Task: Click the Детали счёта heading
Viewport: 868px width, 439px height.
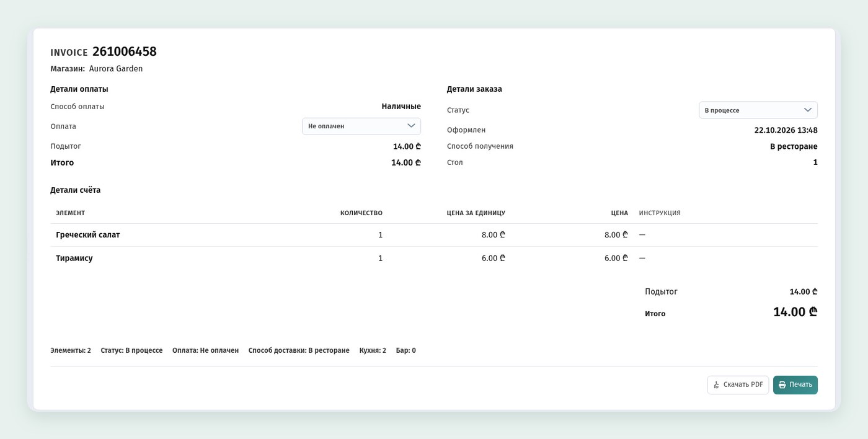Action: 76,190
